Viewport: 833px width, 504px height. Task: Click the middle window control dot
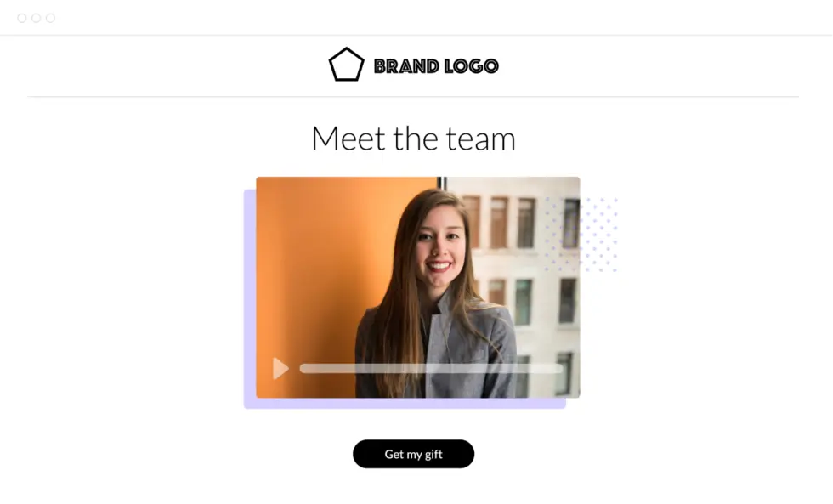[x=36, y=18]
